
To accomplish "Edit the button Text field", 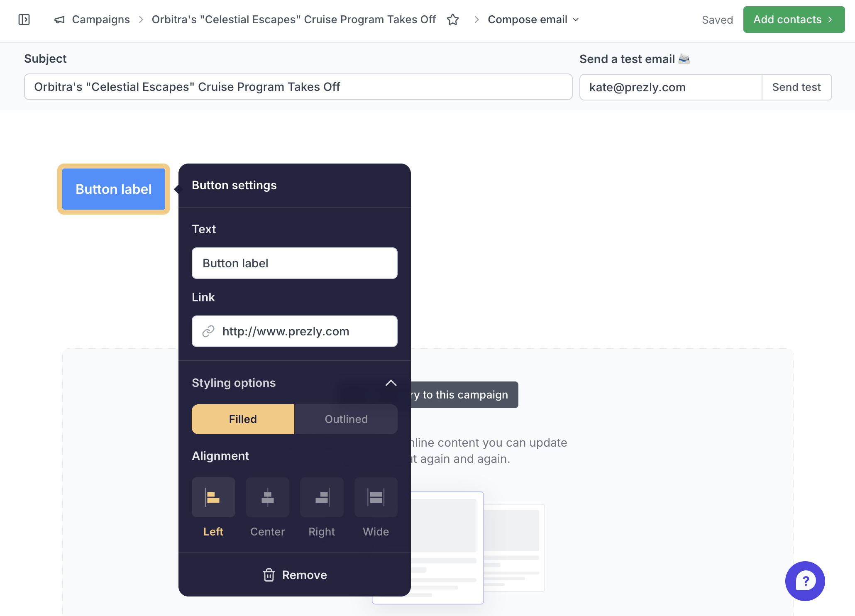I will [x=295, y=263].
